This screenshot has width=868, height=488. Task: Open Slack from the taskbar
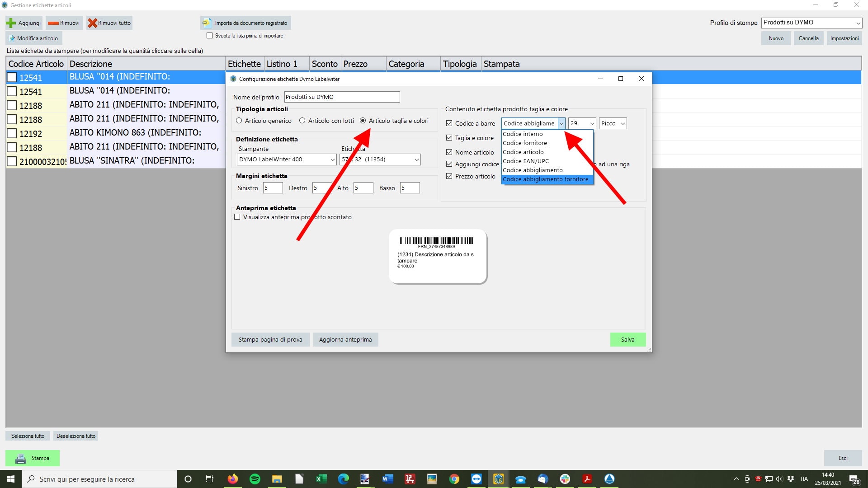[x=565, y=479]
